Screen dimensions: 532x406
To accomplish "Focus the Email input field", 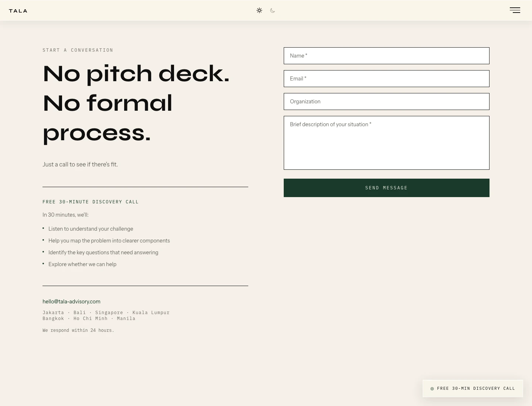I will pos(386,79).
